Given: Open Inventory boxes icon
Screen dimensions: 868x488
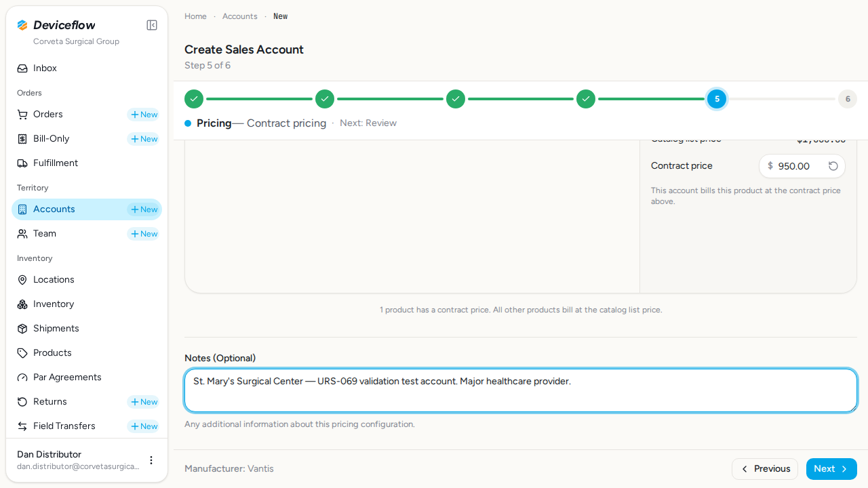Looking at the screenshot, I should (x=22, y=304).
